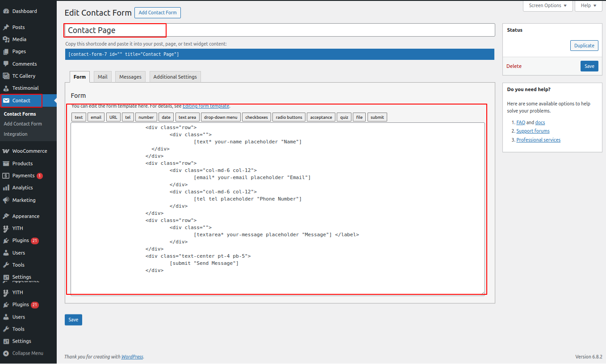
Task: Click the Contact envelope menu item
Action: coord(21,100)
